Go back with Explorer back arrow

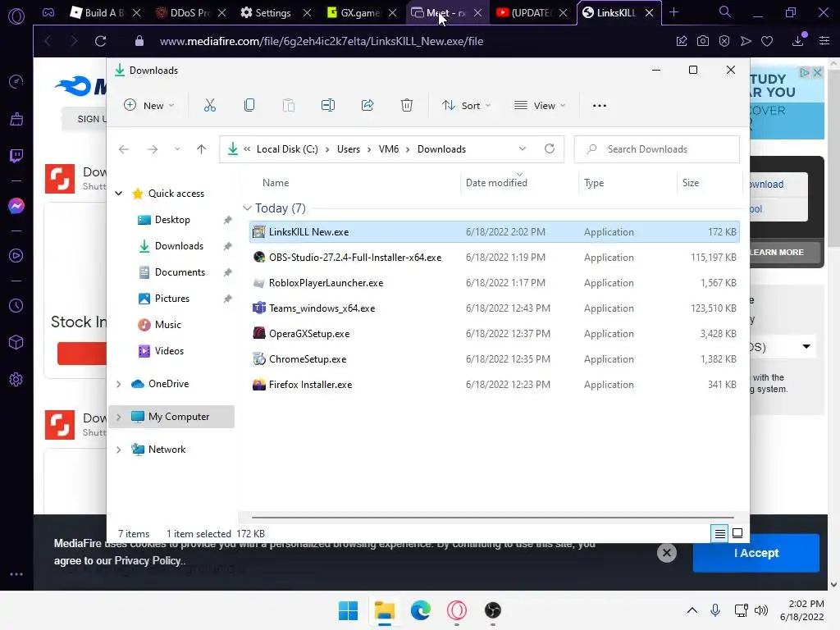[124, 149]
